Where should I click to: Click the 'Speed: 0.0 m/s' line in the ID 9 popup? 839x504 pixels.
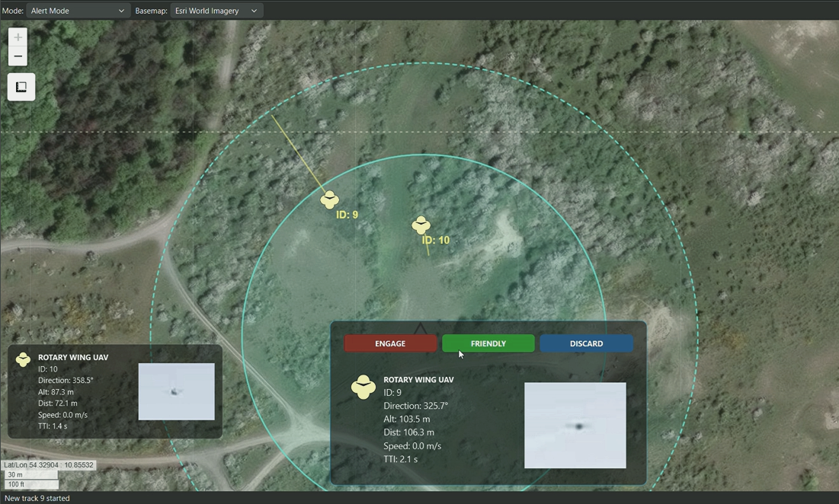[412, 445]
